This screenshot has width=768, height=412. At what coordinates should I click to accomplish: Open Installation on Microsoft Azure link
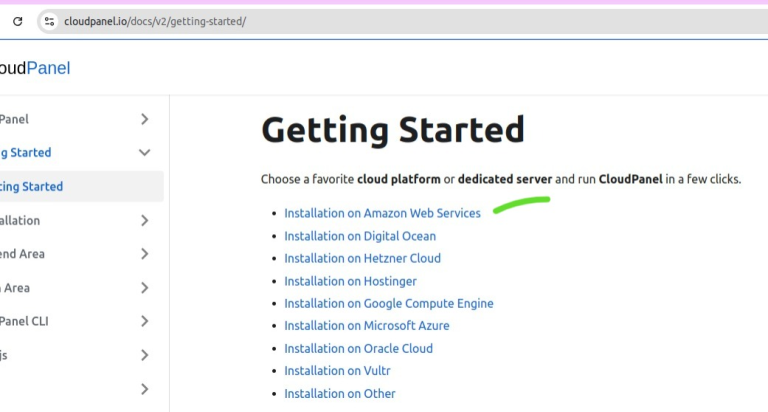click(366, 326)
